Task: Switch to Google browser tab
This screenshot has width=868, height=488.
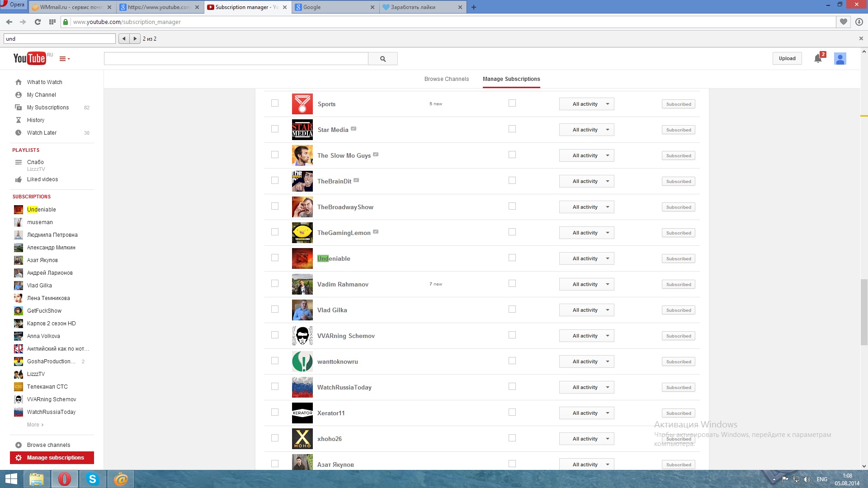Action: (x=335, y=7)
